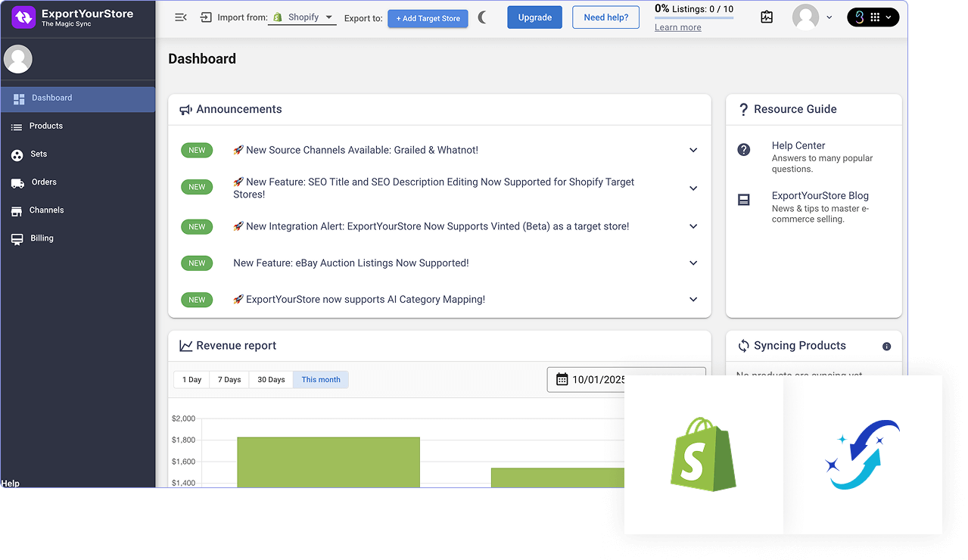Click the Orders truck icon in sidebar
The image size is (968, 560).
[17, 183]
